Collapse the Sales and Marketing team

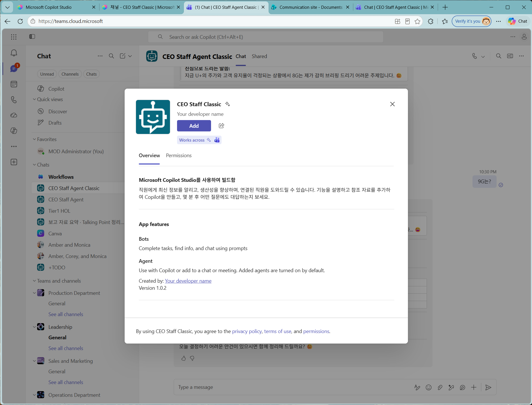[34, 361]
